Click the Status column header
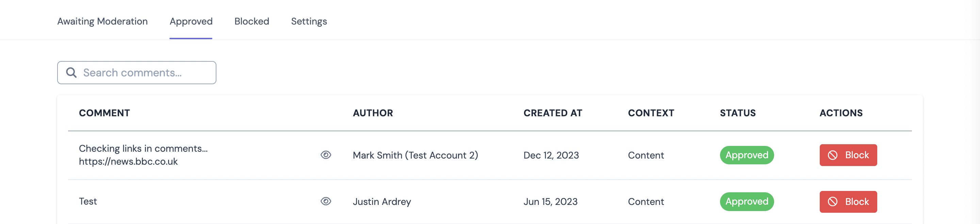Screen dimensions: 980x224 pyautogui.click(x=737, y=113)
